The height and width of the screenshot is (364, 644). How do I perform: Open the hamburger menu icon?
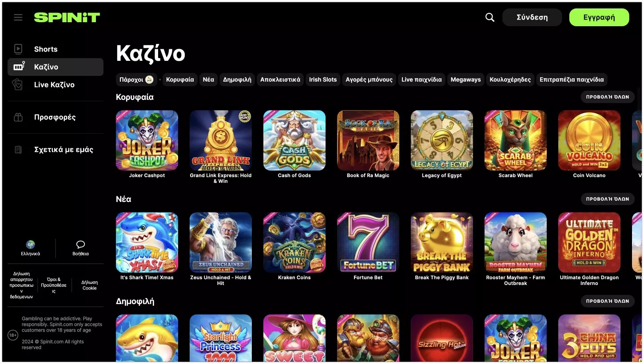tap(18, 17)
